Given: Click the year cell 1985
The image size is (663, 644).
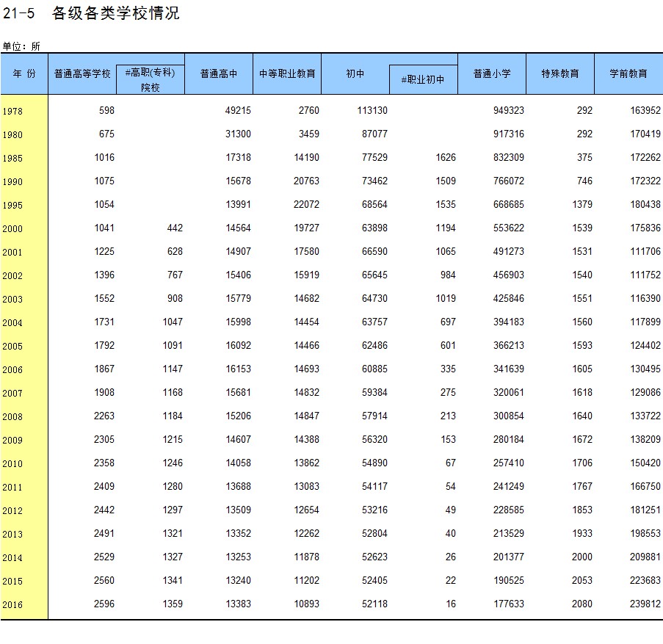Looking at the screenshot, I should pos(12,158).
